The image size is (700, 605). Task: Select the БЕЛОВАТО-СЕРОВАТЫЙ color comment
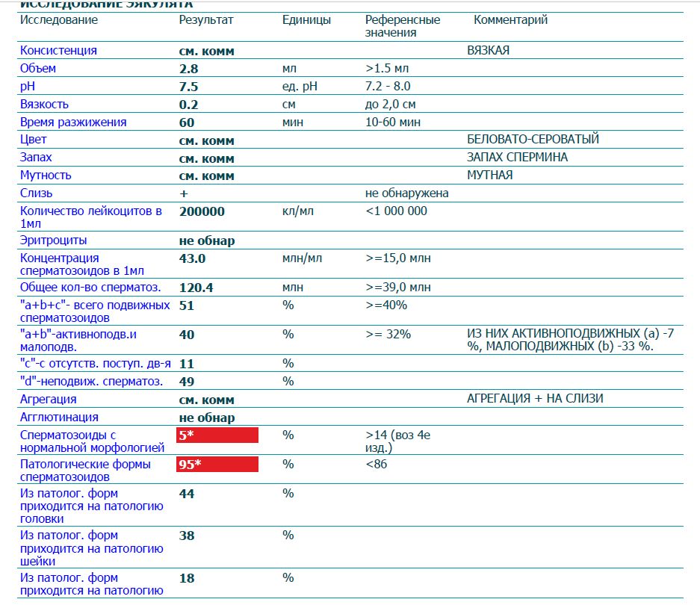tap(533, 140)
